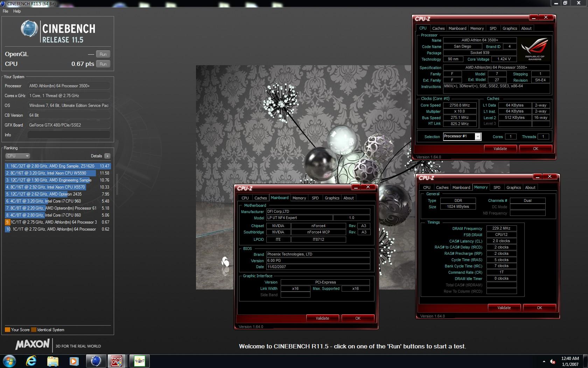This screenshot has height=368, width=588.
Task: Open the Help menu
Action: 17,11
